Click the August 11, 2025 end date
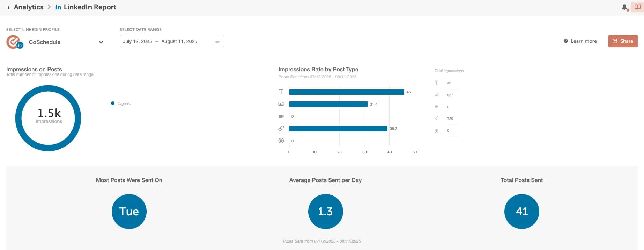 (x=179, y=41)
